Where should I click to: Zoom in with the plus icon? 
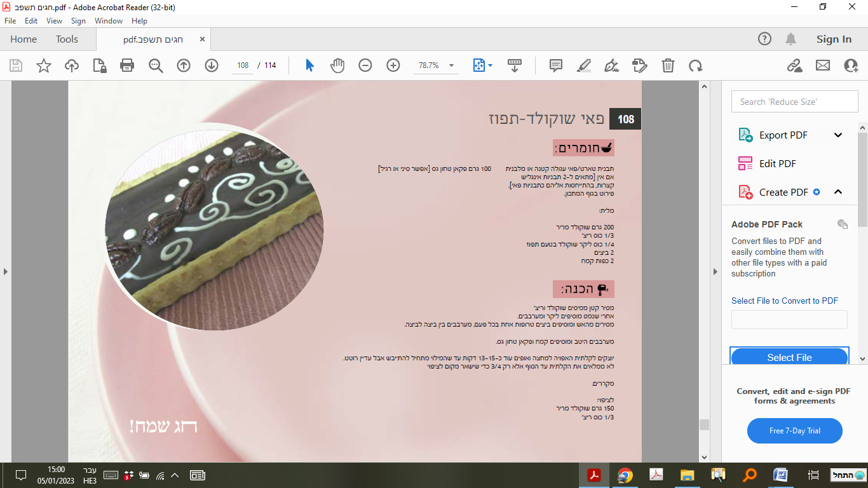click(x=393, y=65)
